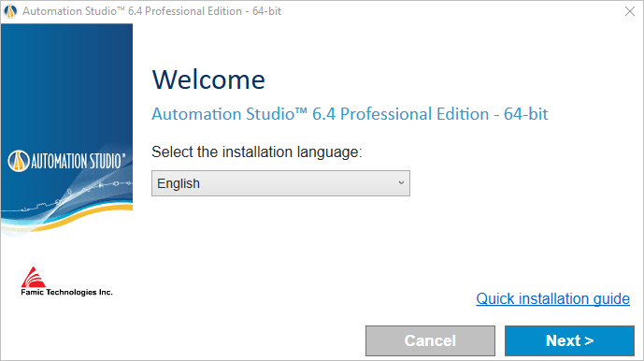
Task: Click the window title bar text
Action: (151, 11)
